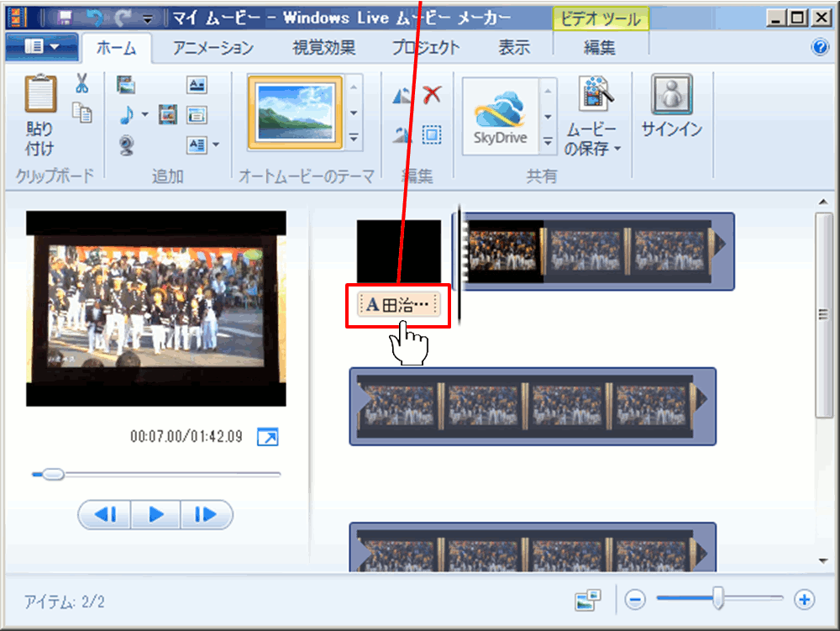
Task: Click the webcam video icon
Action: pos(127,145)
